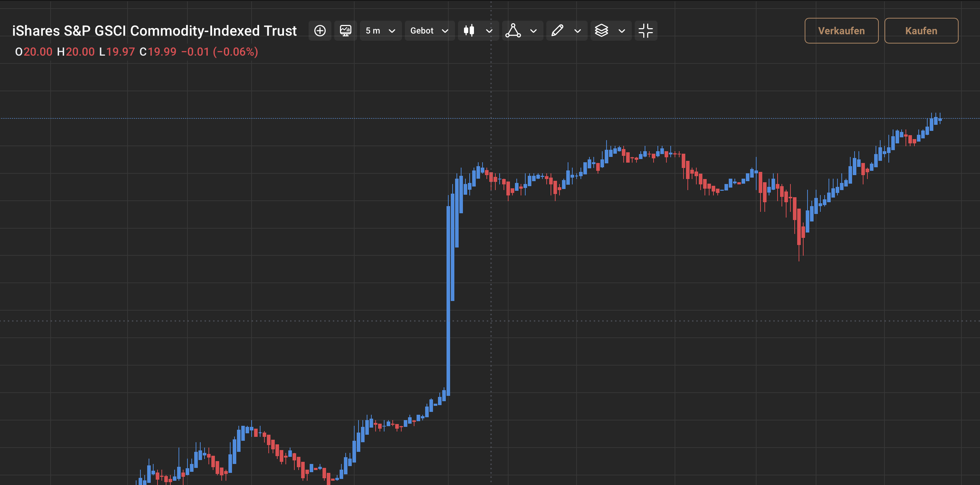This screenshot has width=980, height=485.
Task: Click the change value −0.01 (−0.06%)
Action: [x=220, y=52]
